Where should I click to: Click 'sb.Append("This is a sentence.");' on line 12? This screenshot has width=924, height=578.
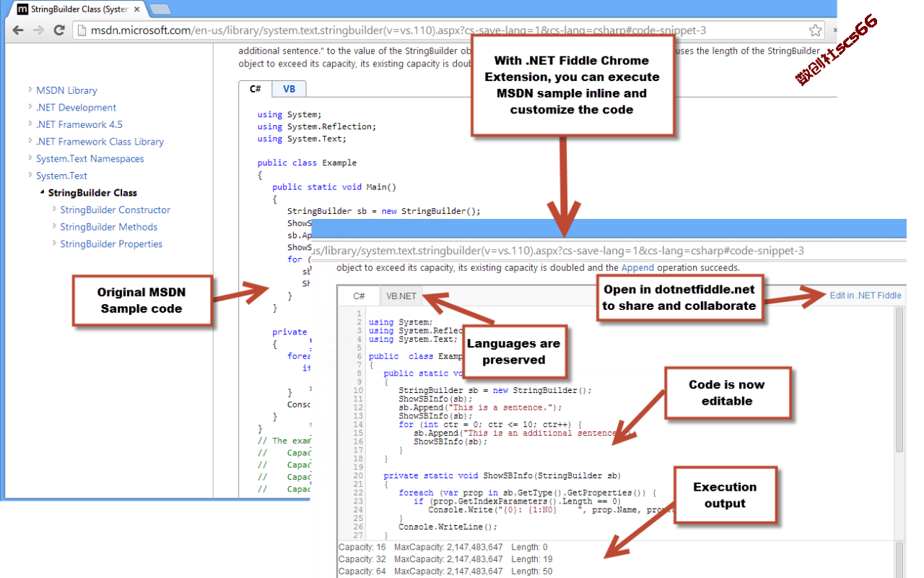pos(480,407)
